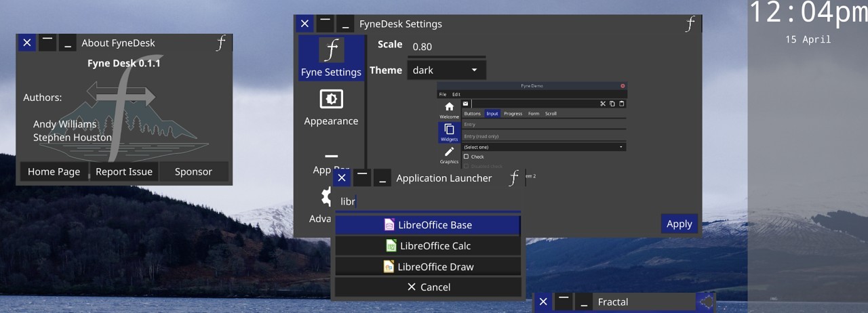868x313 pixels.
Task: Click the red close button of Fyne Demo
Action: coord(623,86)
